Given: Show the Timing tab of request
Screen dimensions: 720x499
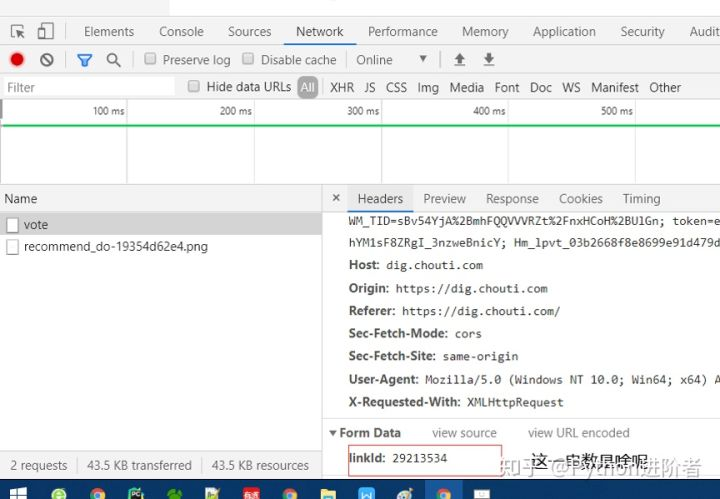Looking at the screenshot, I should 641,199.
